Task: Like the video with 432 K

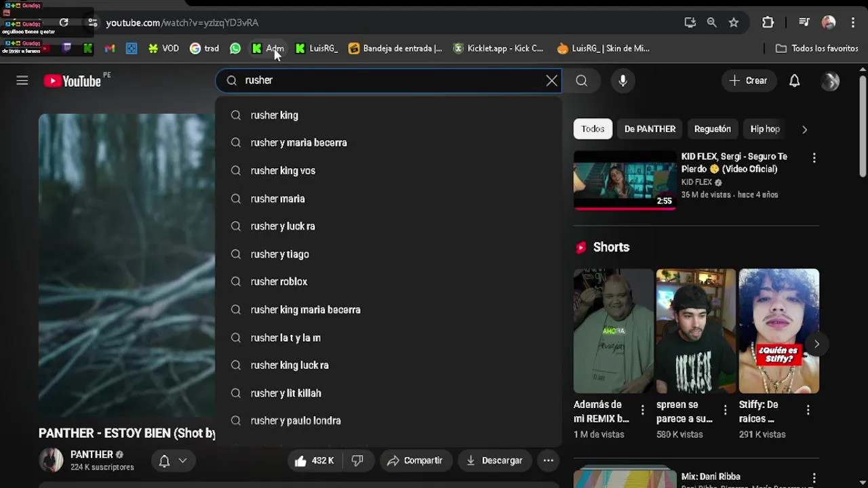Action: point(315,461)
